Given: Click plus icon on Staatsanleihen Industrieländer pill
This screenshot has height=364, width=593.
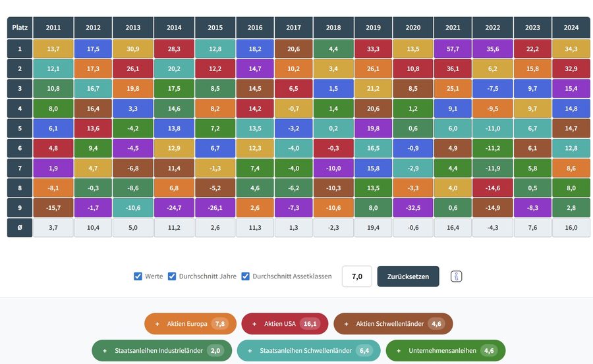Looking at the screenshot, I should pos(105,351).
